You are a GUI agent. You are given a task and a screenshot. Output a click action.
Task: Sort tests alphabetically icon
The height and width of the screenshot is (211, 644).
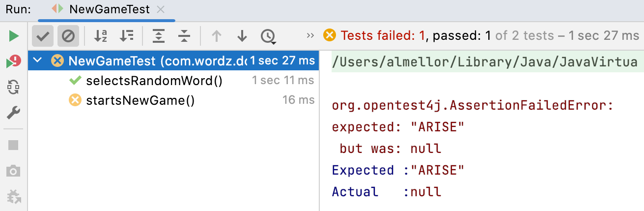(x=101, y=36)
